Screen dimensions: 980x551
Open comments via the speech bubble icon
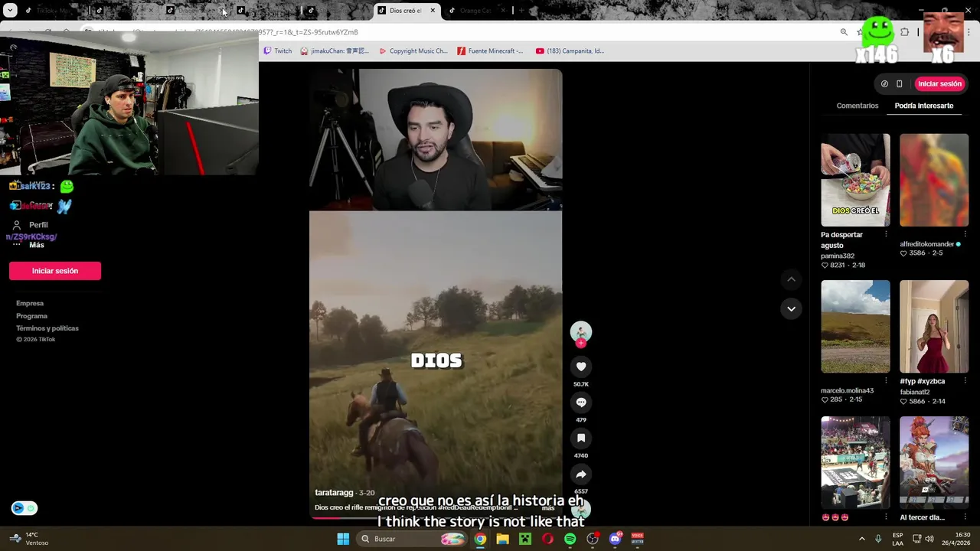(581, 403)
